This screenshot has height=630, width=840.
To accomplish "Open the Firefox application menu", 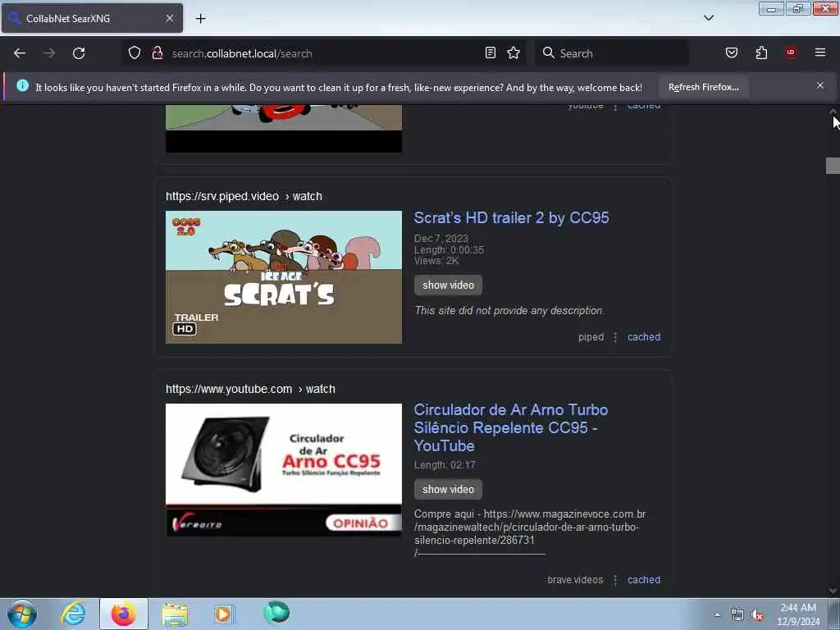I will (x=820, y=52).
